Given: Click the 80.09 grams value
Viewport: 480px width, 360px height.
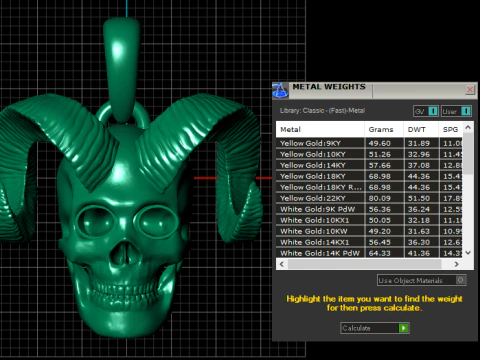Looking at the screenshot, I should tap(379, 198).
